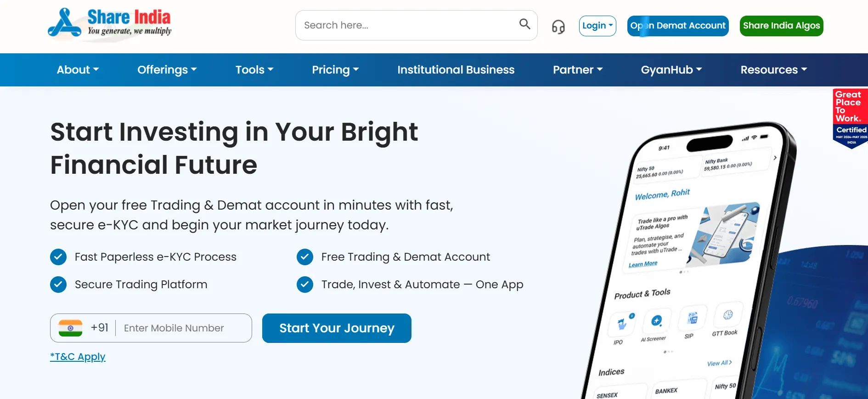Screen dimensions: 868x399
Task: Open headset support icon
Action: point(558,27)
